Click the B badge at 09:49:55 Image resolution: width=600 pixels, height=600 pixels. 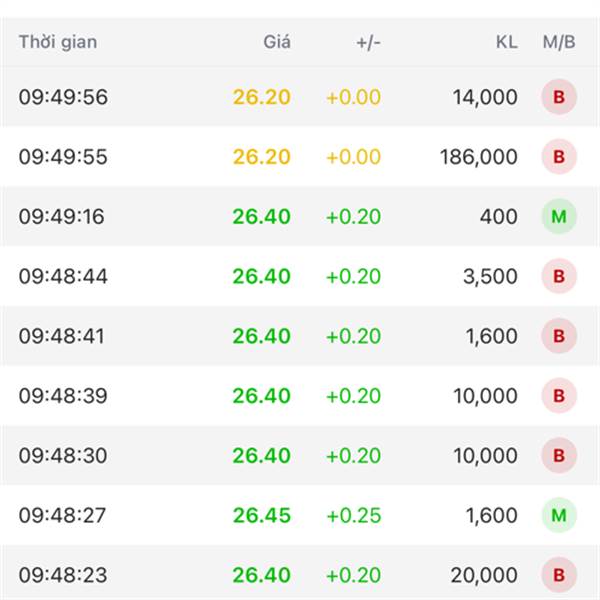(559, 157)
